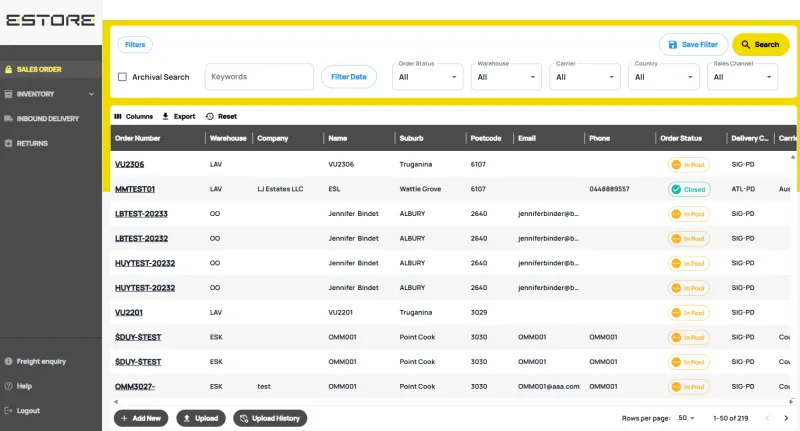Click the Help question mark icon
800x431 pixels.
tap(8, 386)
